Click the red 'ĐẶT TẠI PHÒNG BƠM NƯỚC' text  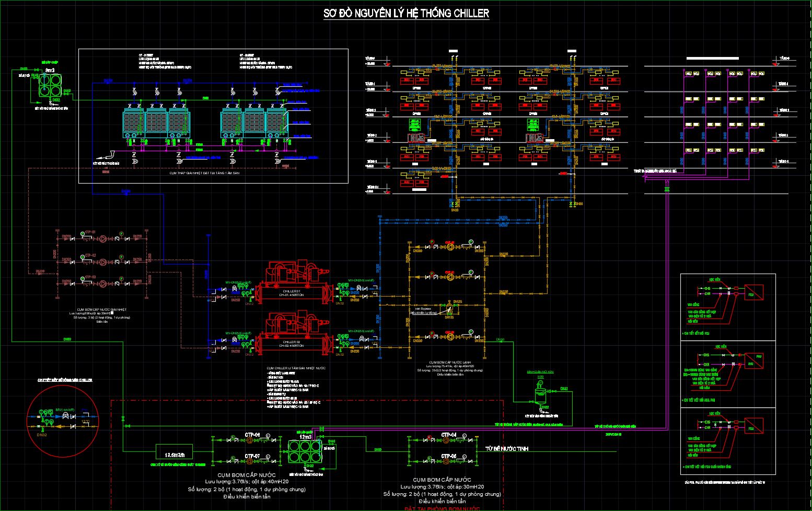coord(443,508)
